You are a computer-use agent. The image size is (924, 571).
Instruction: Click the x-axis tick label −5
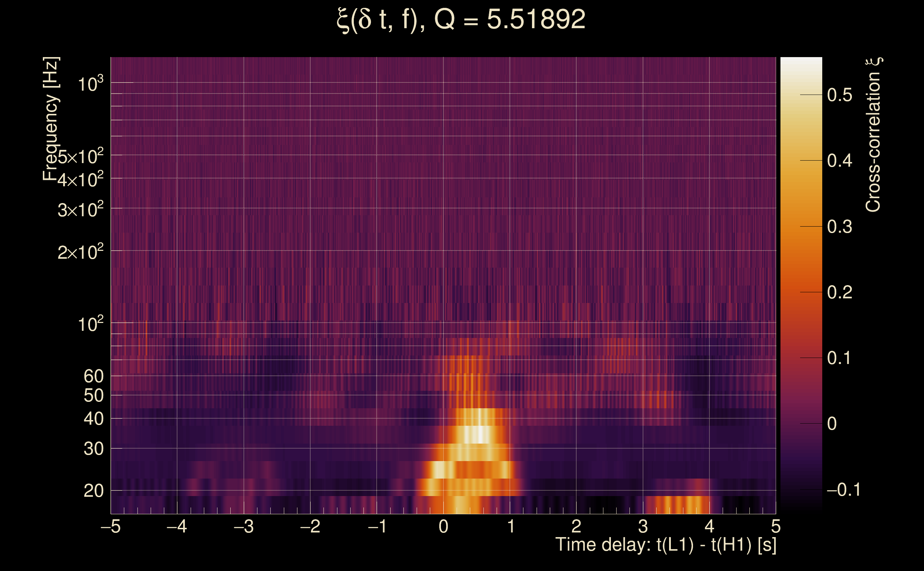click(x=110, y=527)
